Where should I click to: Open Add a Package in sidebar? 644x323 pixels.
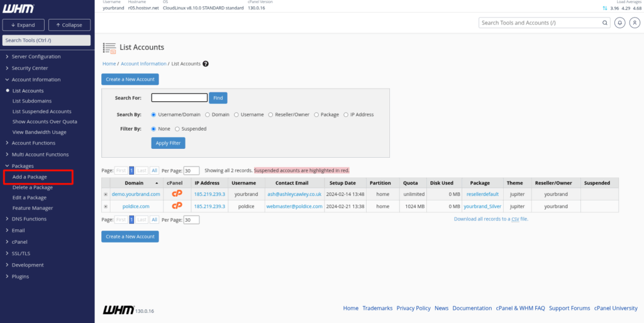coord(30,177)
